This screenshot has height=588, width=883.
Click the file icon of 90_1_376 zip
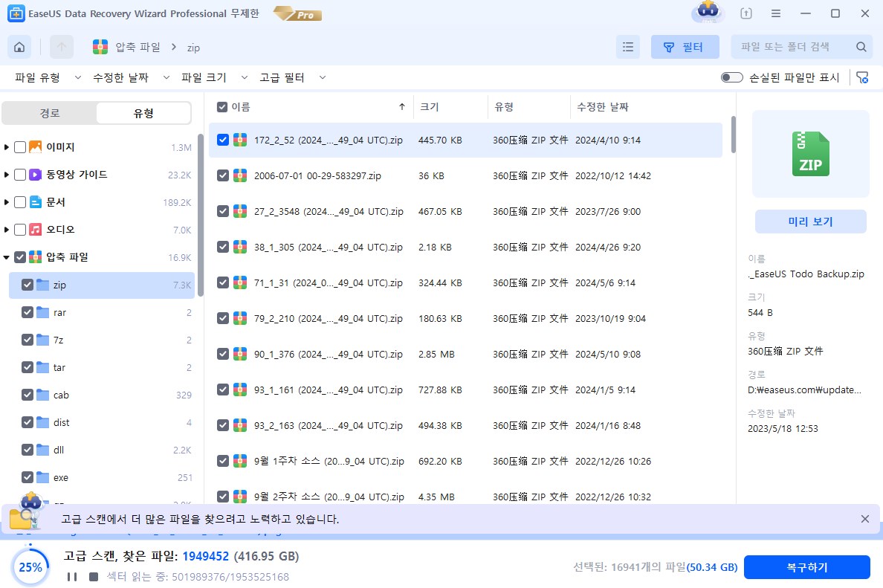[x=241, y=355]
